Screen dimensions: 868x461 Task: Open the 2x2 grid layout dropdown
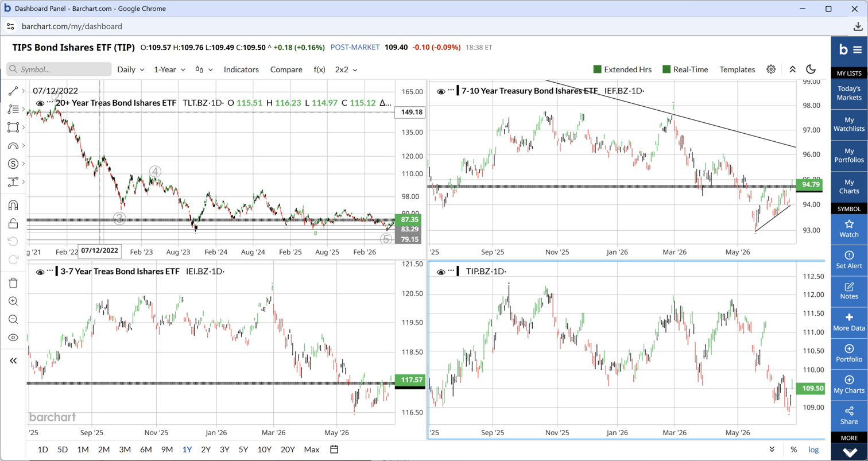(x=346, y=69)
